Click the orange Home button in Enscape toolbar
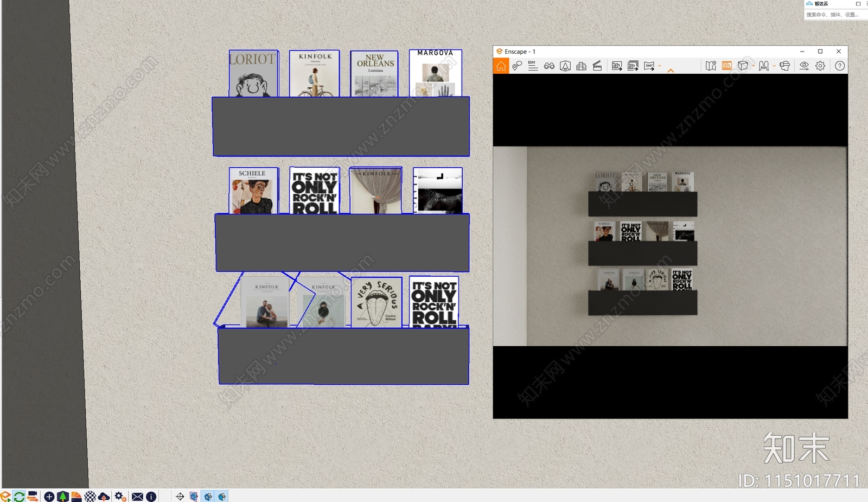868x502 pixels. pyautogui.click(x=501, y=66)
